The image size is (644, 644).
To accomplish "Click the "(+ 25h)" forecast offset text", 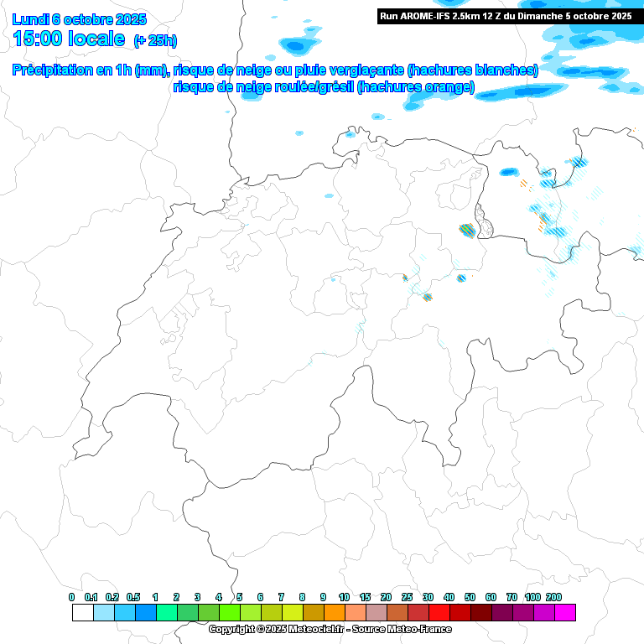I will pyautogui.click(x=155, y=40).
